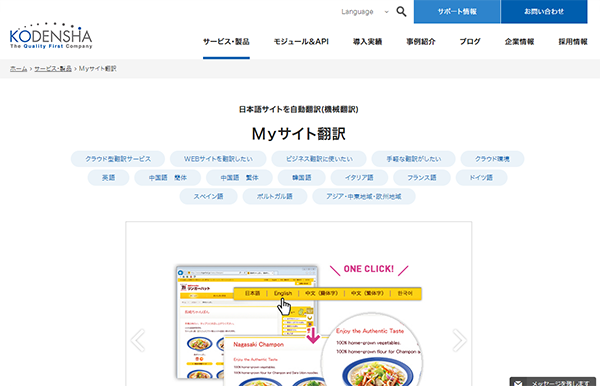Click the KODENSHA logo

pos(51,36)
